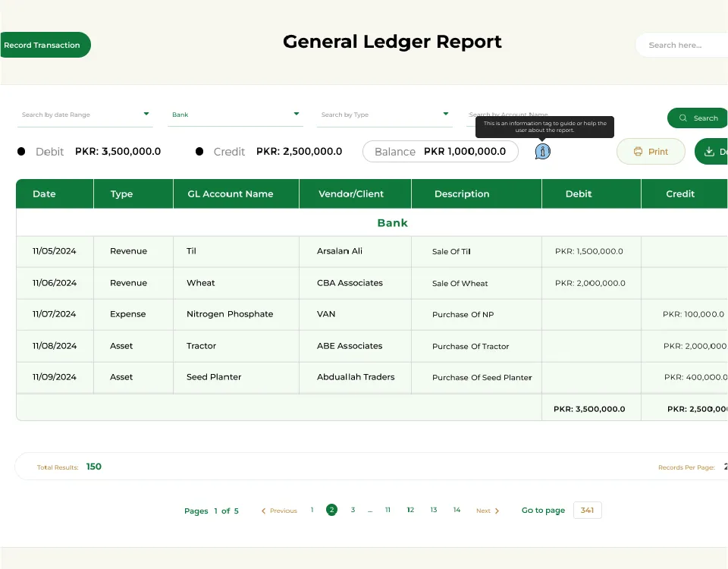Click the Abduallah Traders vendor cell

click(x=356, y=377)
